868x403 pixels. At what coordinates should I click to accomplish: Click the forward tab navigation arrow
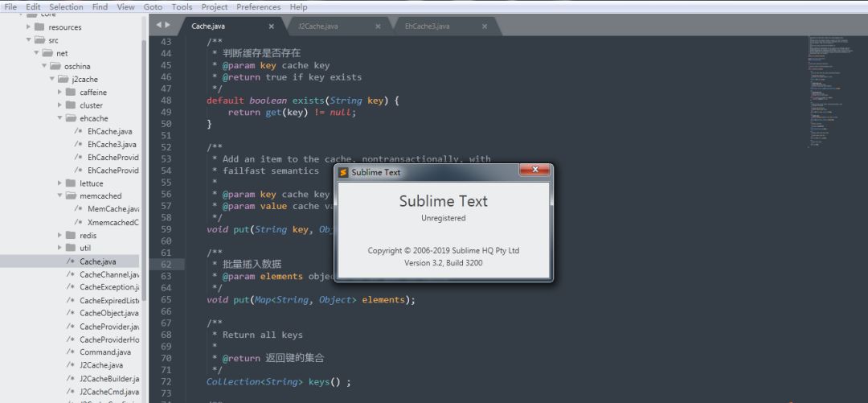point(169,26)
